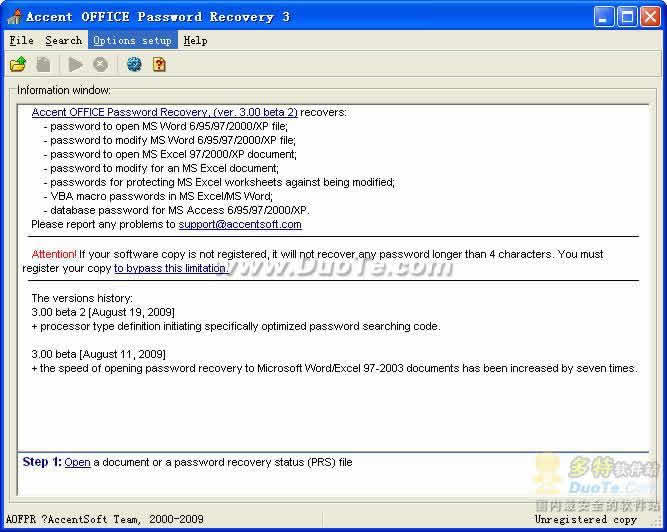667x532 pixels.
Task: Click the 'Information window:' group label
Action: pyautogui.click(x=64, y=90)
